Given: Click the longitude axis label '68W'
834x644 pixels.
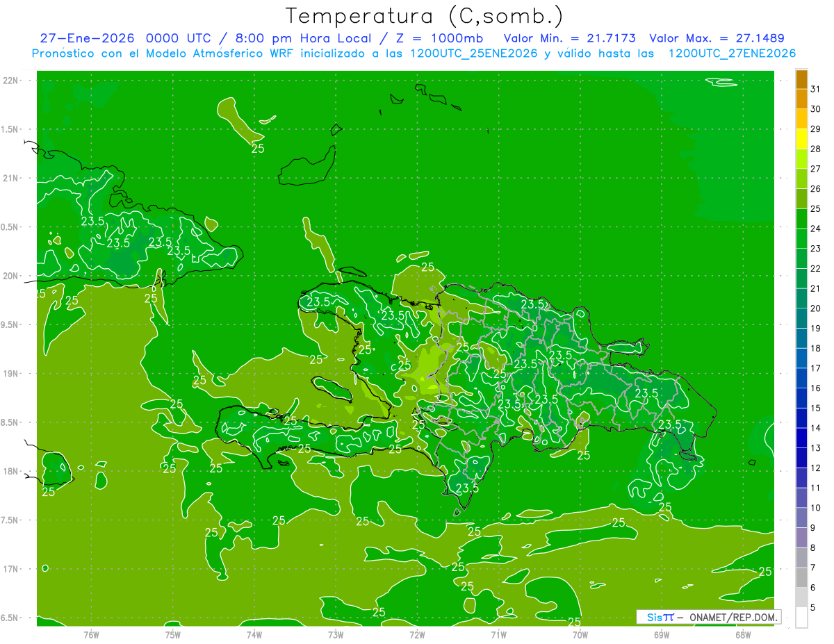Looking at the screenshot, I should (743, 635).
